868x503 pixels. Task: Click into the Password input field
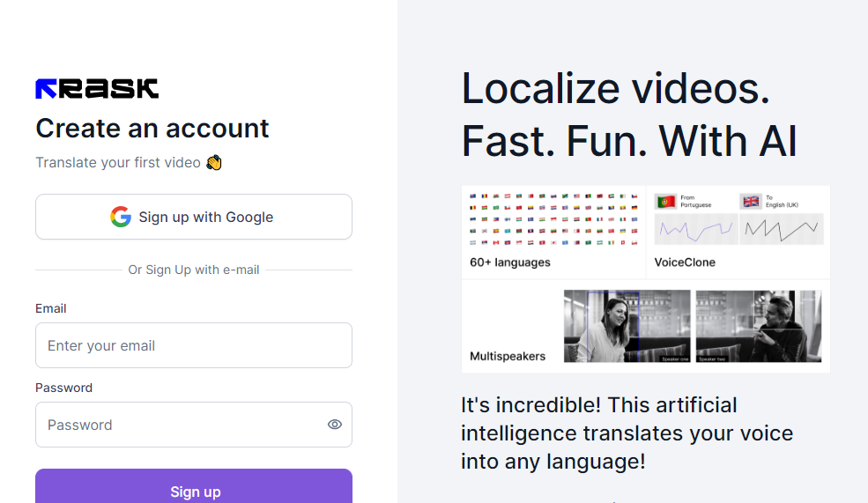tap(181, 425)
